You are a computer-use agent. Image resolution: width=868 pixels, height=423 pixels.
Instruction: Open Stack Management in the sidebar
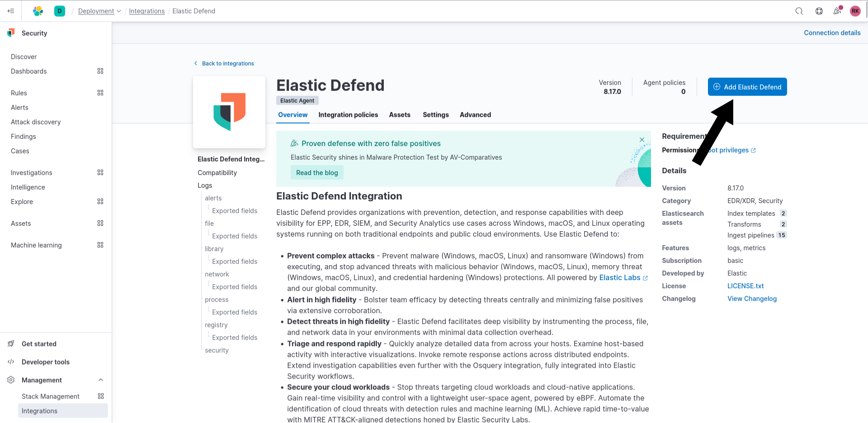point(51,396)
